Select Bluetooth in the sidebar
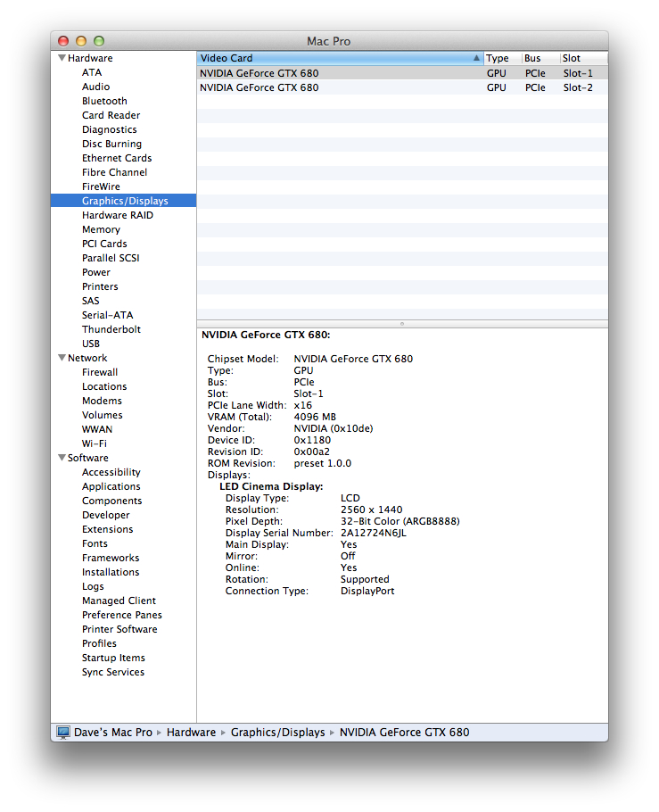659x812 pixels. [x=104, y=101]
